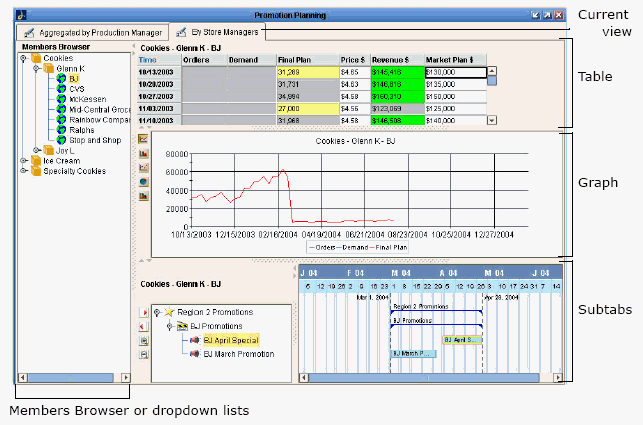Click the red left-arrow promotion button

(x=144, y=327)
